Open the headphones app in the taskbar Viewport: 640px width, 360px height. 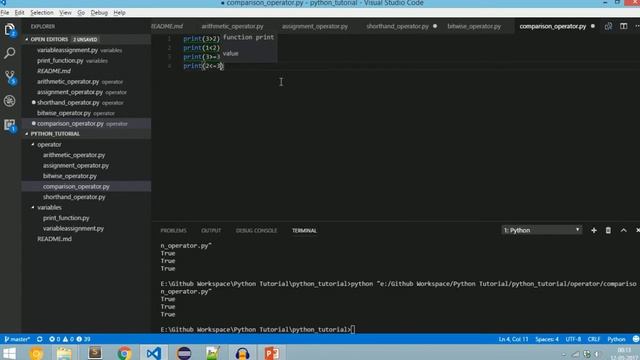pos(242,353)
